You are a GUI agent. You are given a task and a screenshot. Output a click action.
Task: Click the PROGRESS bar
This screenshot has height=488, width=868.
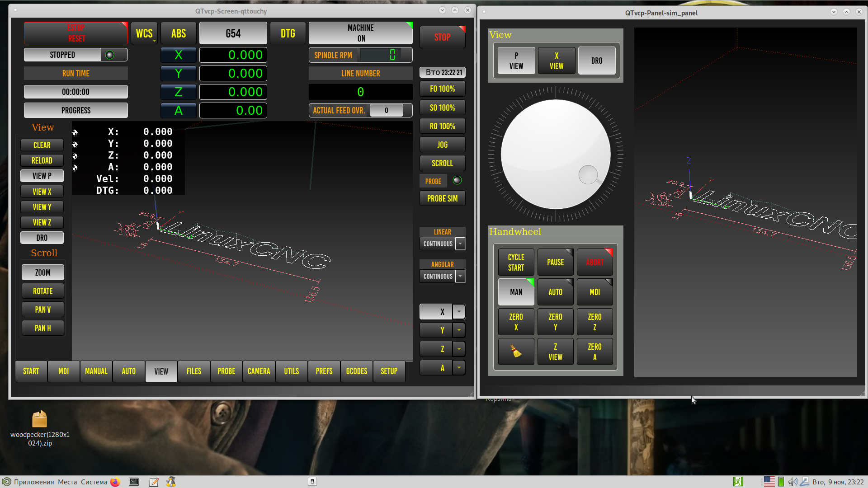coord(76,110)
